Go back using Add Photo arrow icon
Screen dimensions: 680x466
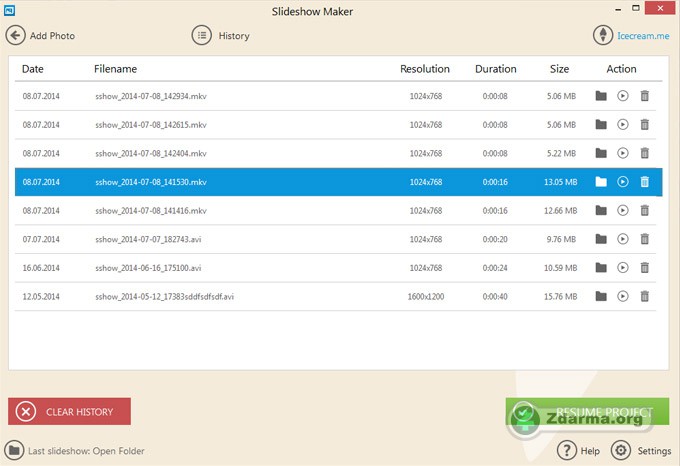point(16,36)
